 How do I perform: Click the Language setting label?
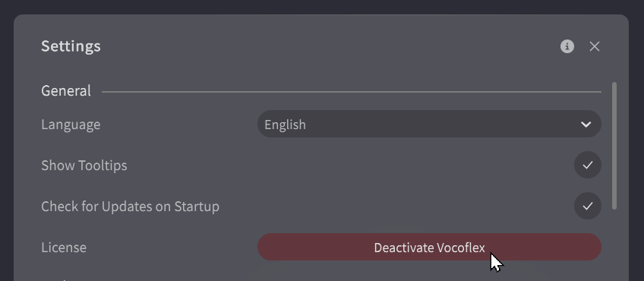click(71, 125)
